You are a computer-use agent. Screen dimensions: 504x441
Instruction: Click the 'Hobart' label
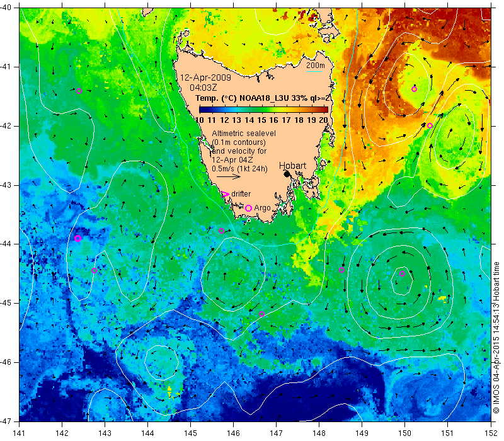[292, 166]
